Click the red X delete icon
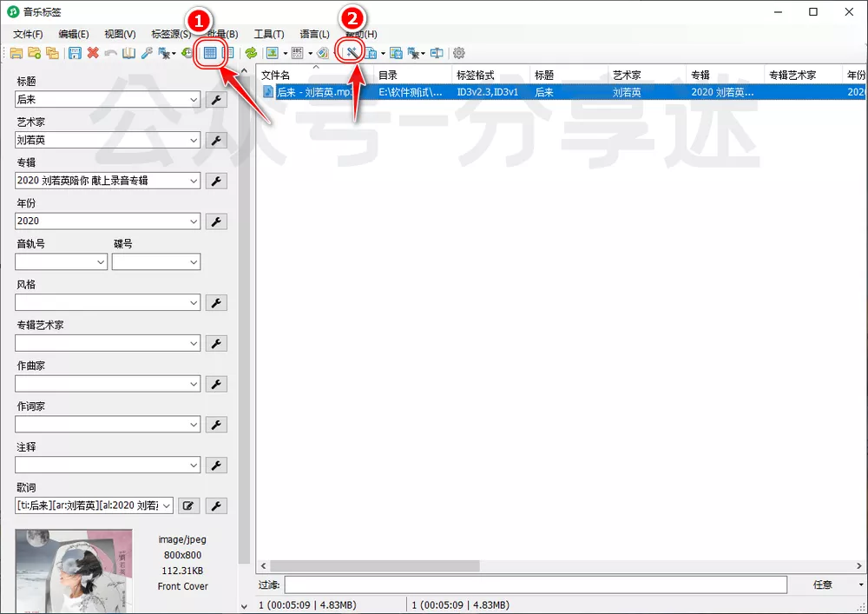868x614 pixels. coord(93,53)
